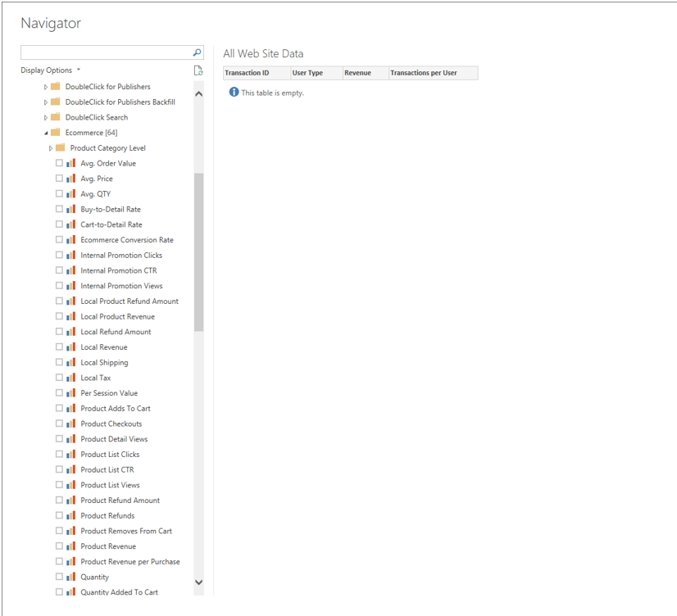This screenshot has height=616, width=677.
Task: Check the Avg. QTY checkbox
Action: coord(59,193)
